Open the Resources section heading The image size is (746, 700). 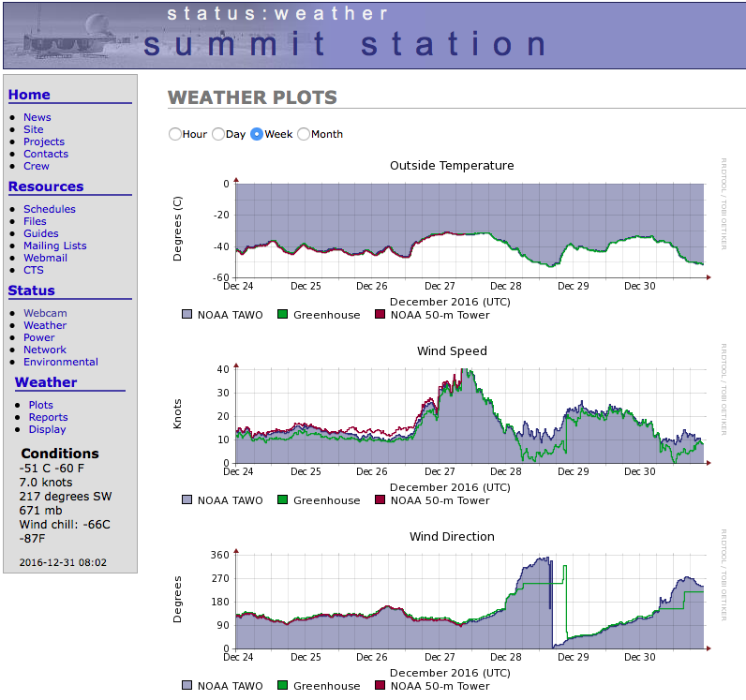tap(46, 186)
